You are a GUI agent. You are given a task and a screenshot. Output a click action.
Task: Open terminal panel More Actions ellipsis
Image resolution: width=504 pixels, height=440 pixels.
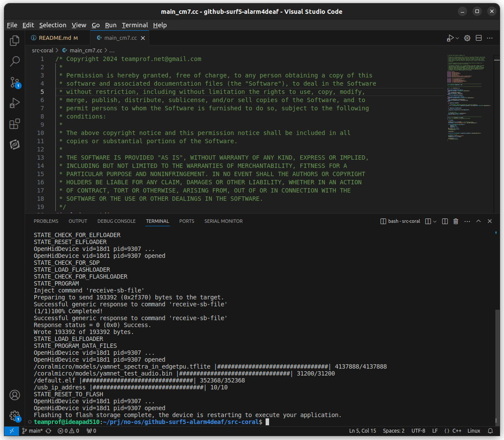[467, 221]
